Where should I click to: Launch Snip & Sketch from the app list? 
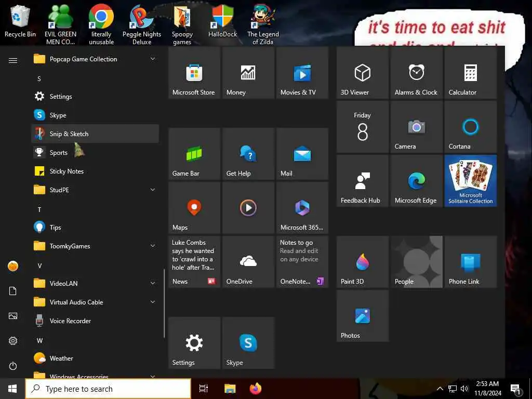(95, 134)
